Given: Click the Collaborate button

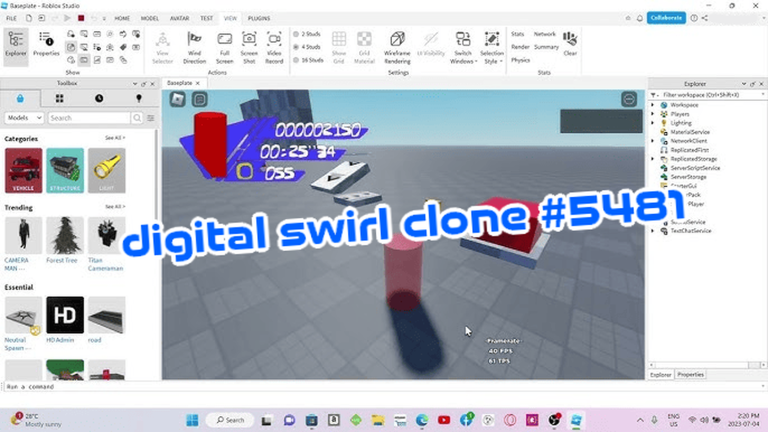Looking at the screenshot, I should [x=666, y=18].
